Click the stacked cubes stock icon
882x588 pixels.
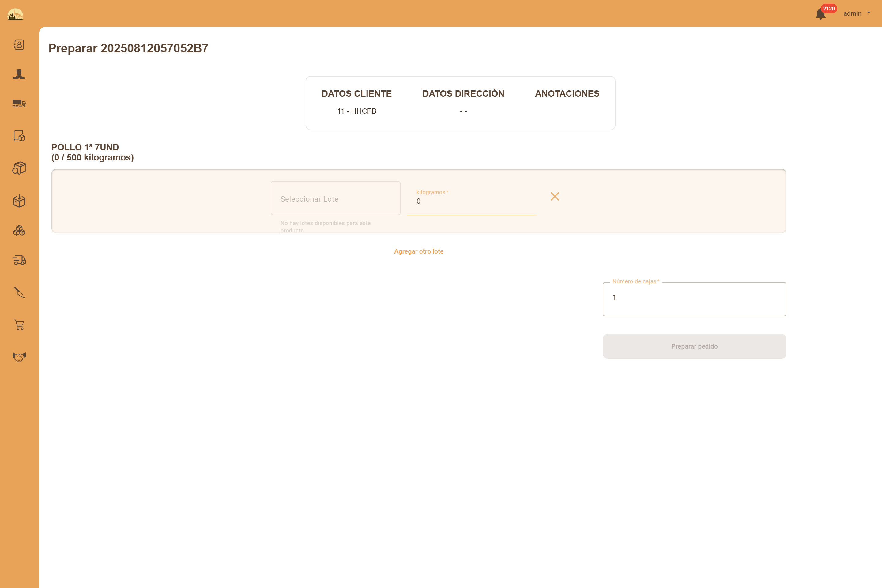tap(19, 230)
